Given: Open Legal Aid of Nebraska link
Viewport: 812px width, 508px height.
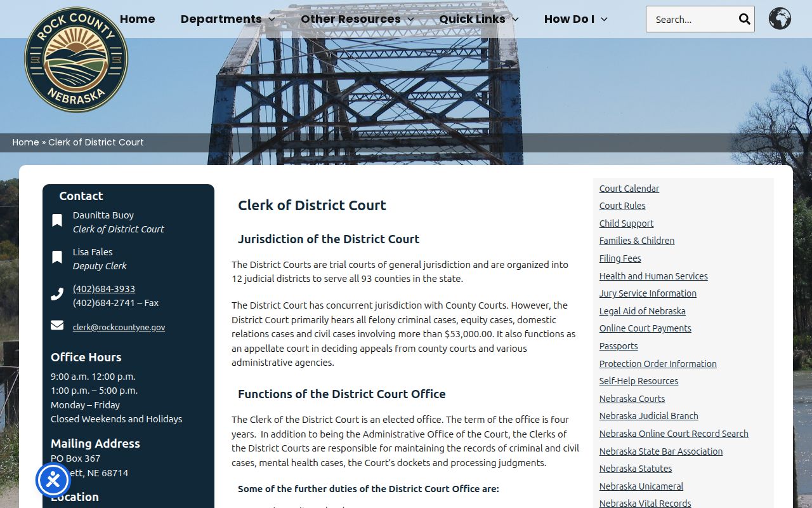Looking at the screenshot, I should 642,311.
